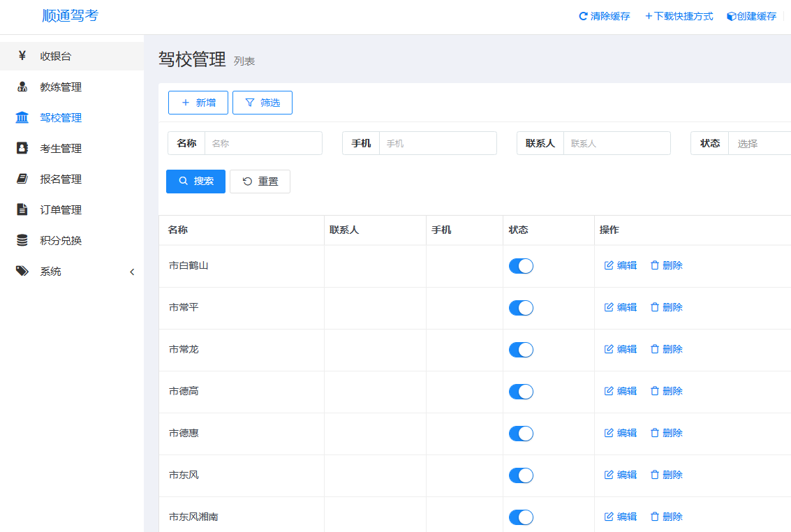
Task: Click 创建缓存 link in header
Action: (x=752, y=16)
